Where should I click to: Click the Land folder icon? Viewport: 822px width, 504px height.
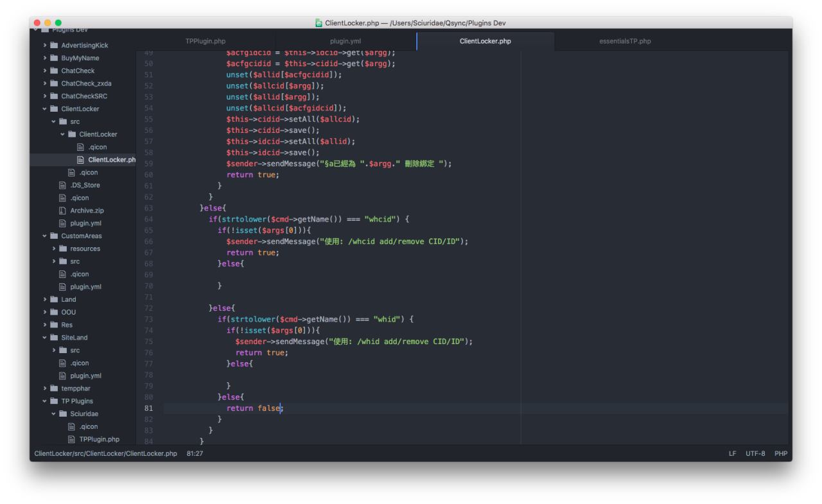(54, 299)
